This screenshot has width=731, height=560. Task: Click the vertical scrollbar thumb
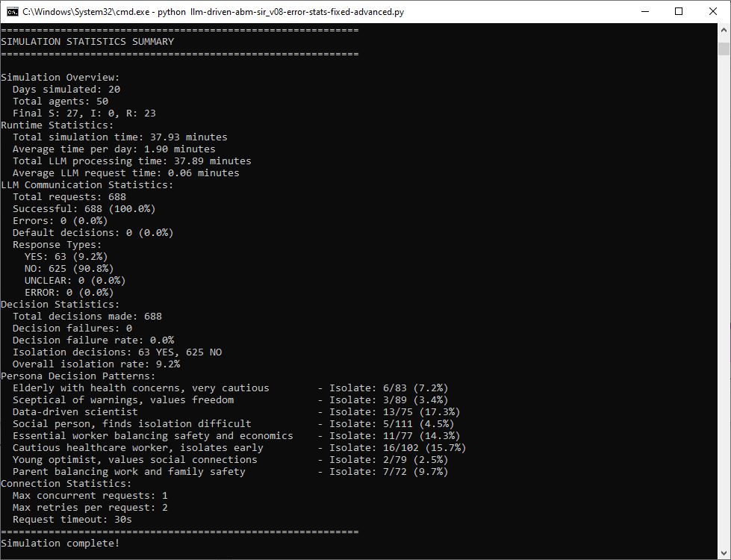(x=724, y=49)
